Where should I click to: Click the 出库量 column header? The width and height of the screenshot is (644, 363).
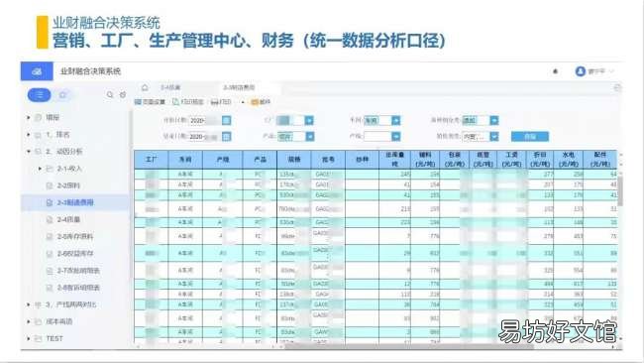point(394,160)
